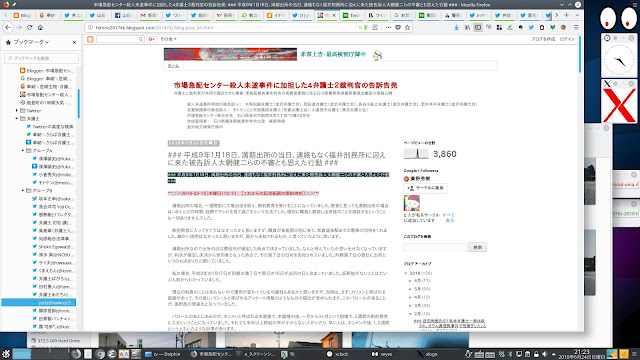Switch to the Google tab

[402, 15]
